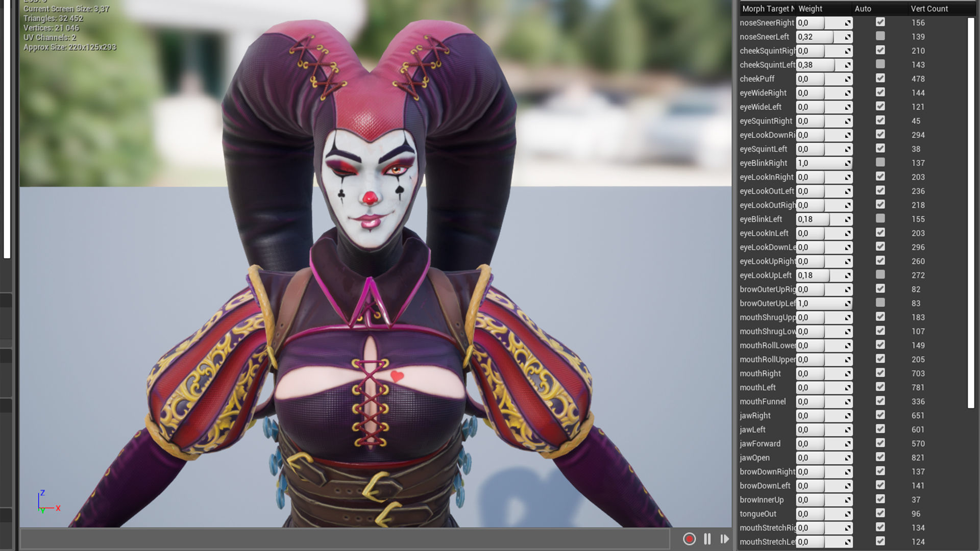Click the diagonal arrow on eyeBlinkRight weight
This screenshot has width=980, height=551.
tap(847, 163)
